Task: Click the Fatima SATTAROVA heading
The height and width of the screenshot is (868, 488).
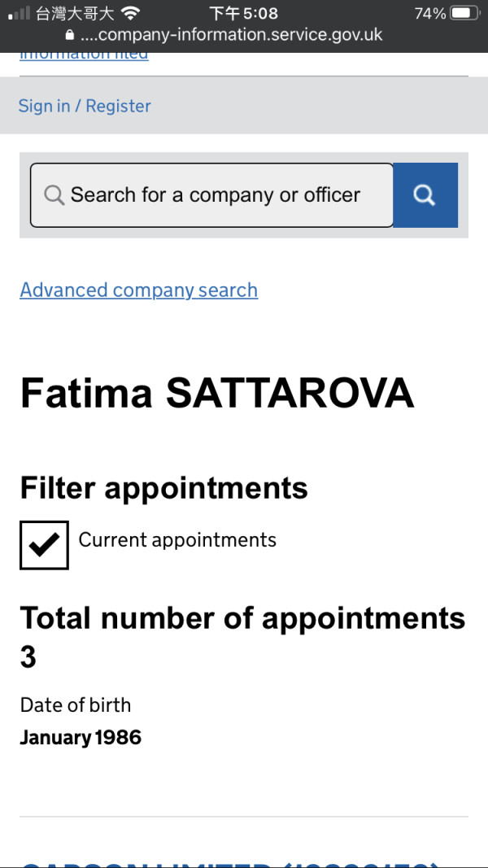Action: coord(217,393)
